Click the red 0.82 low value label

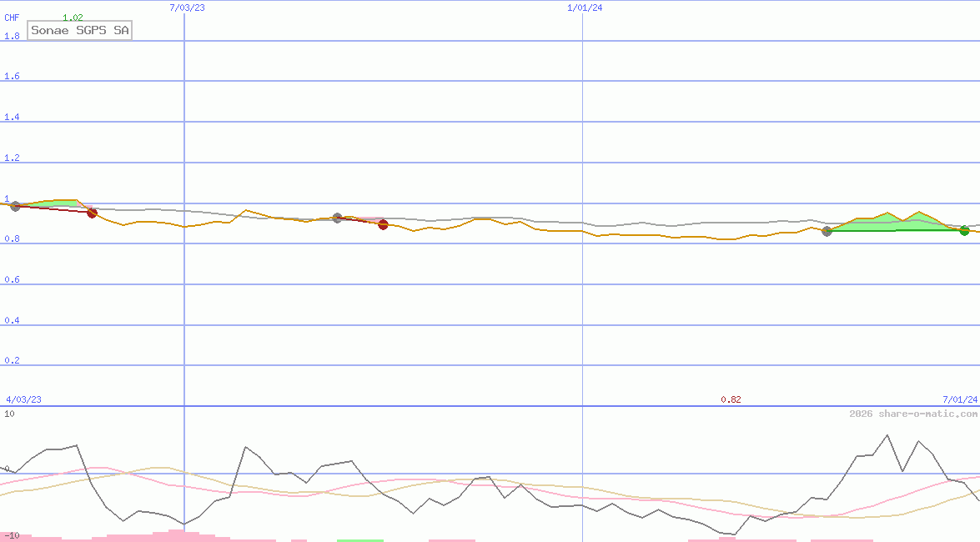pyautogui.click(x=731, y=399)
